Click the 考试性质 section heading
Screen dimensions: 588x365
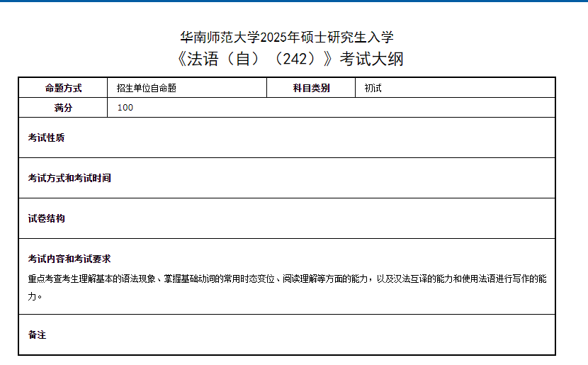(46, 137)
